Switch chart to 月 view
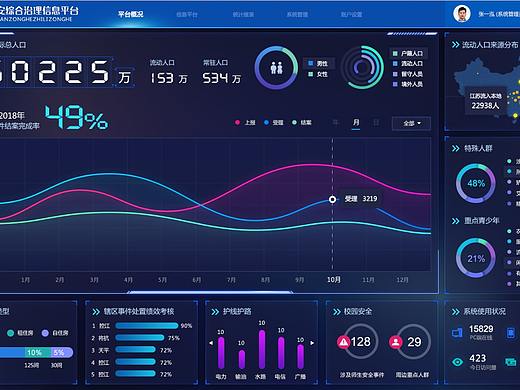 [x=356, y=123]
